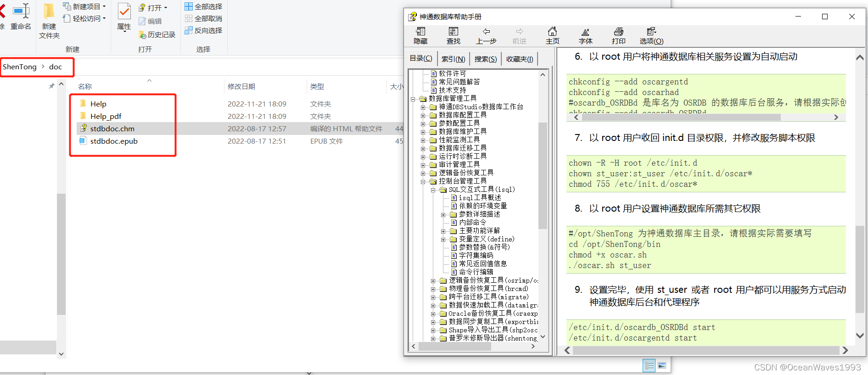This screenshot has height=375, width=868.
Task: Switch to the 搜索(S) tab
Action: click(x=486, y=59)
